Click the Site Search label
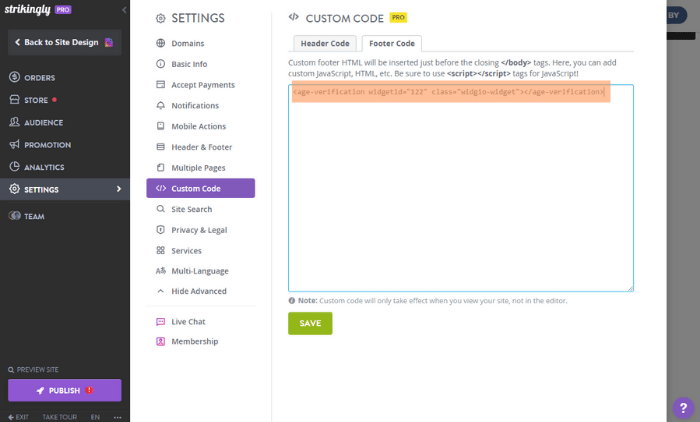 coord(192,209)
